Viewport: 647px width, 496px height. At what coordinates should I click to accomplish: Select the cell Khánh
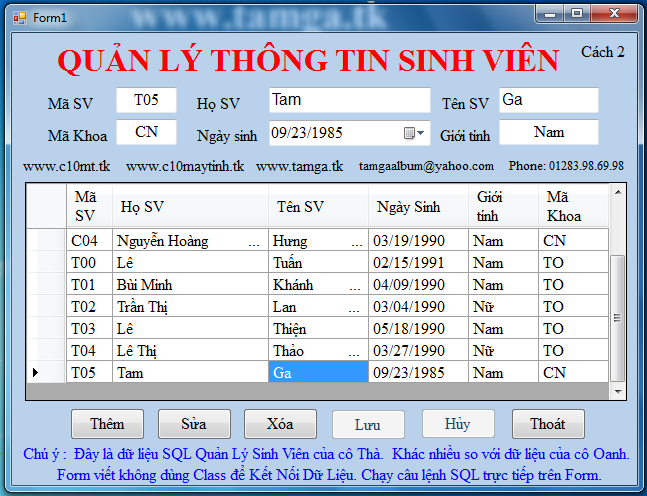(318, 284)
